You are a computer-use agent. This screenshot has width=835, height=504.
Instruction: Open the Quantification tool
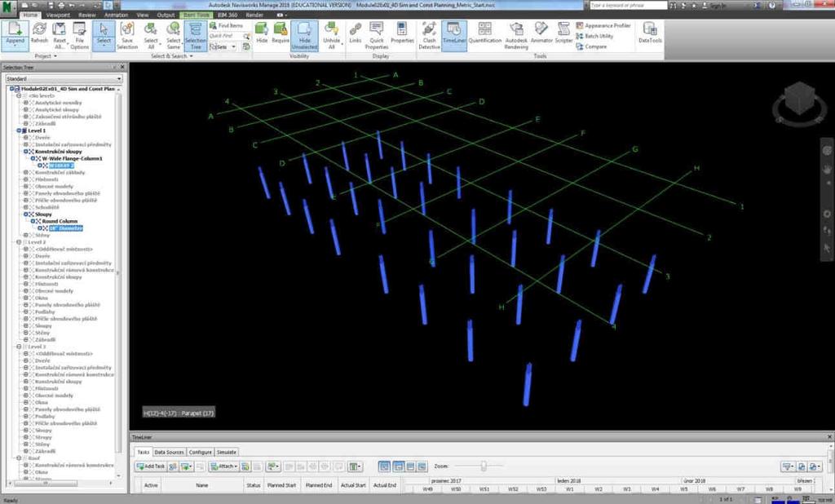coord(484,33)
